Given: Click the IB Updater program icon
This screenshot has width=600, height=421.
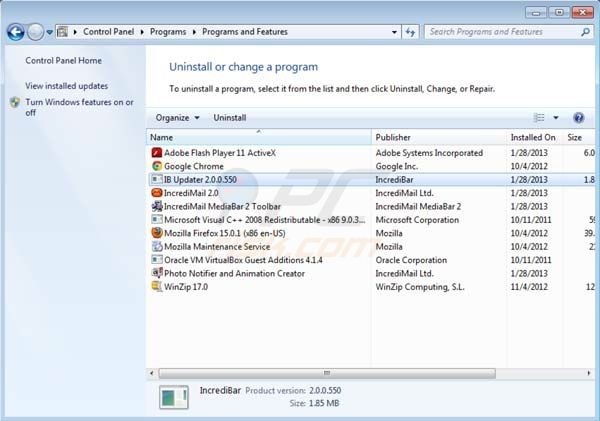Looking at the screenshot, I should click(157, 179).
